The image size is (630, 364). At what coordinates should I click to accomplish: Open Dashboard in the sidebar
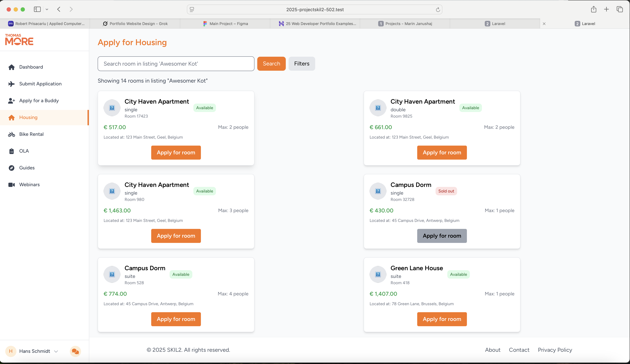coord(44,67)
